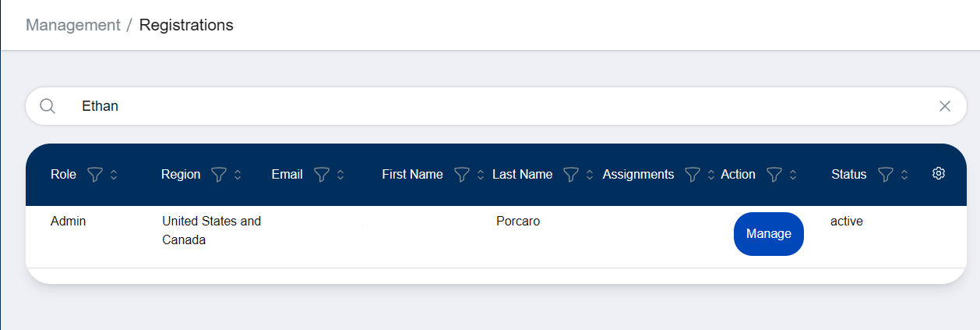Go to Management breadcrumb link
Viewport: 980px width, 330px height.
coord(73,25)
